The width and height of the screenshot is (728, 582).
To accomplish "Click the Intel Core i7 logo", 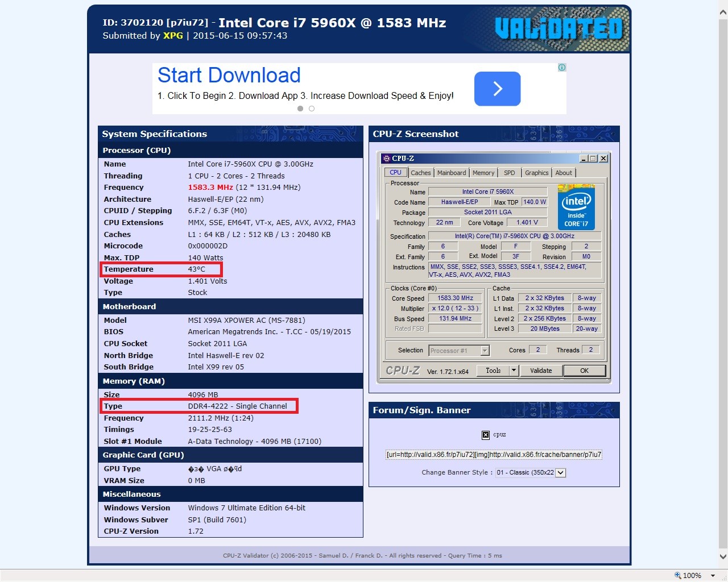I will [x=576, y=207].
